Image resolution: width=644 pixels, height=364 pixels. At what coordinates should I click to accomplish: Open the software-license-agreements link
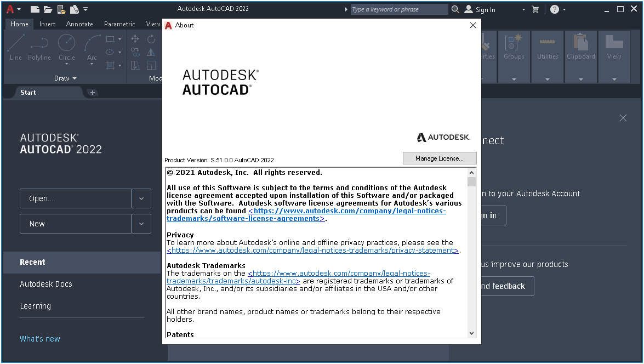[x=306, y=214]
